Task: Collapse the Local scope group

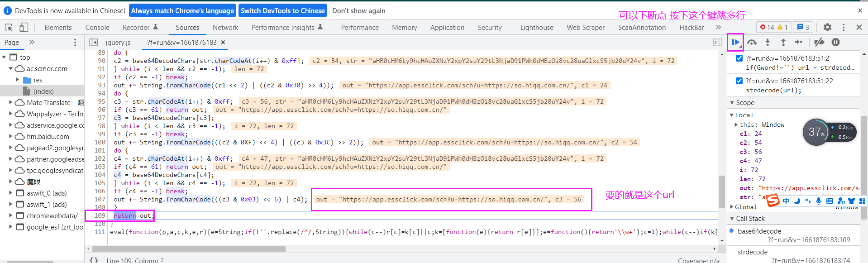Action: [x=732, y=115]
